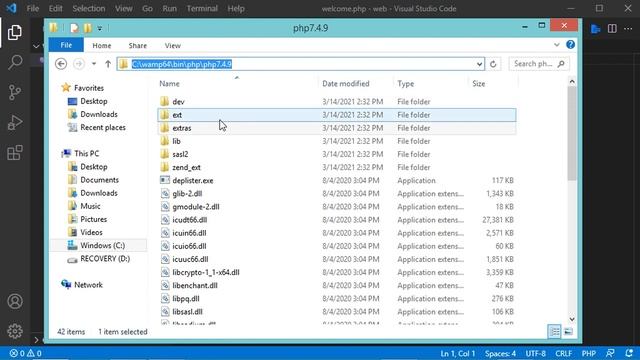Sort by Size column header

click(x=479, y=84)
